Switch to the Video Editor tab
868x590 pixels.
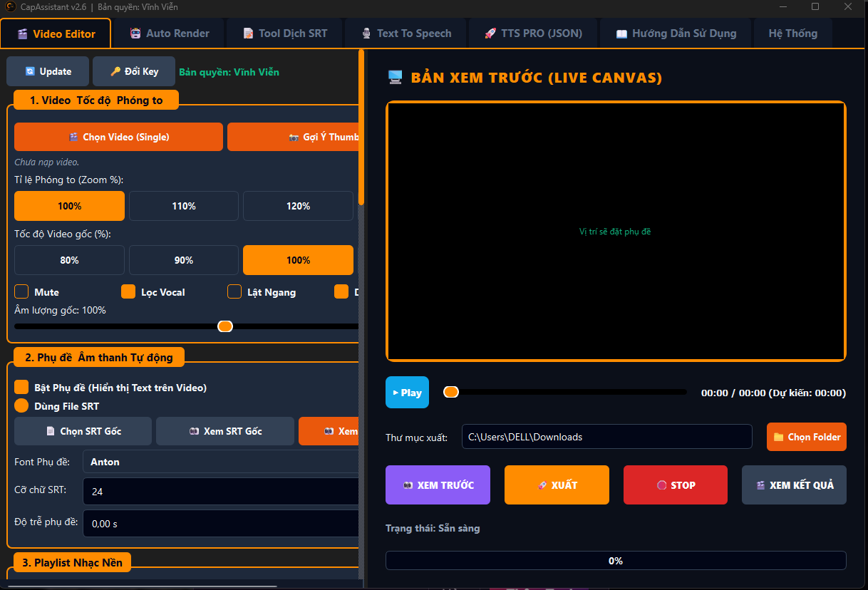56,33
